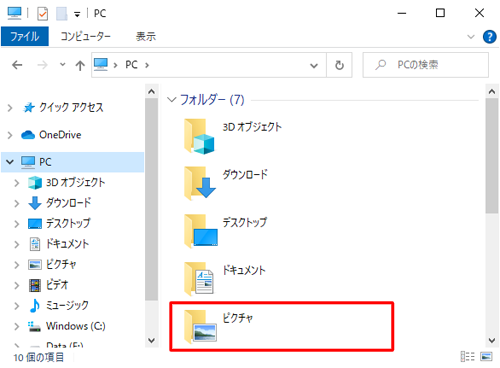Expand Windows (C:) in the sidebar tree
500x368 pixels.
17,326
